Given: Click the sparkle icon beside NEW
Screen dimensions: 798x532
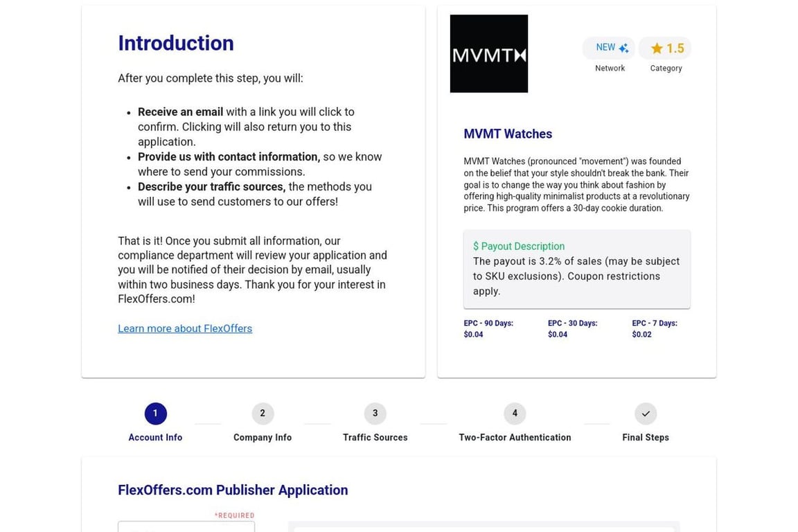Looking at the screenshot, I should 623,48.
